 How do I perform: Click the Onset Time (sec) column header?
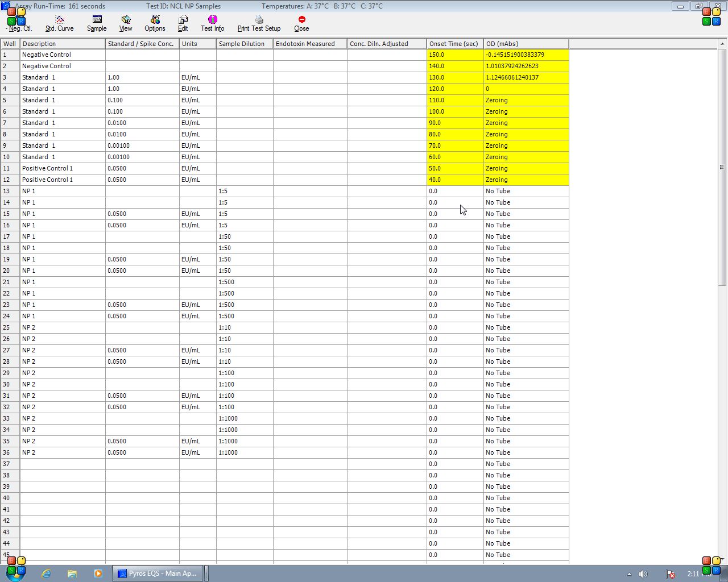click(x=454, y=44)
